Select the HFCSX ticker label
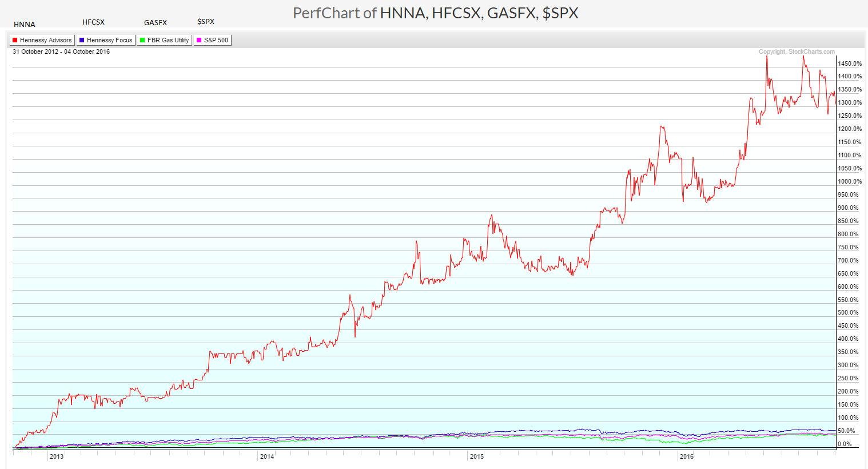Viewport: 868px width, 469px height. pos(93,22)
